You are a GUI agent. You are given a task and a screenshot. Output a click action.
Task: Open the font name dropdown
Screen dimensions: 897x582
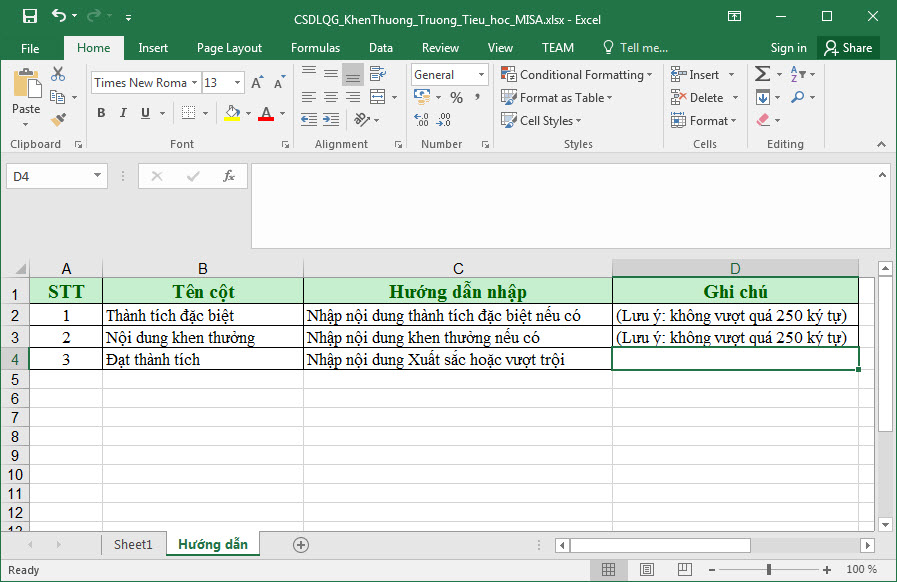[x=194, y=83]
